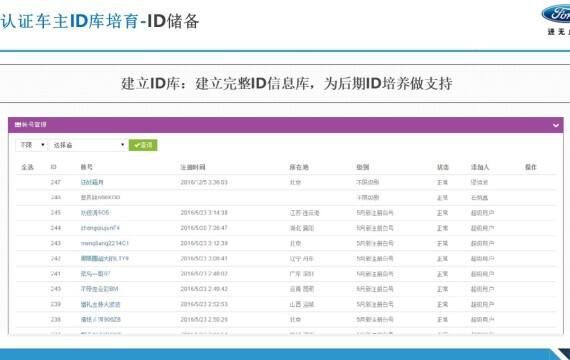Open account link mengliang in row 243
This screenshot has width=570, height=360.
105,243
